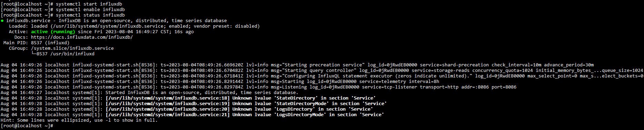Click the green 'active (running)' status text

click(x=53, y=32)
